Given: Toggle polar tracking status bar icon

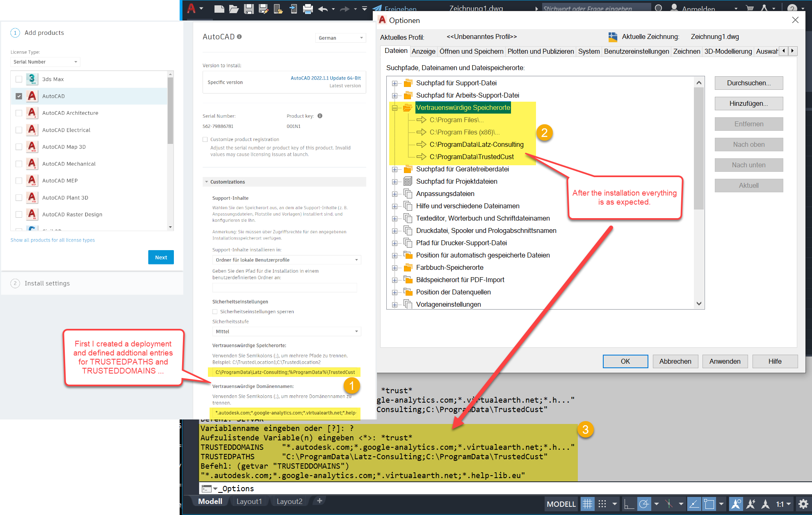Looking at the screenshot, I should tap(644, 504).
